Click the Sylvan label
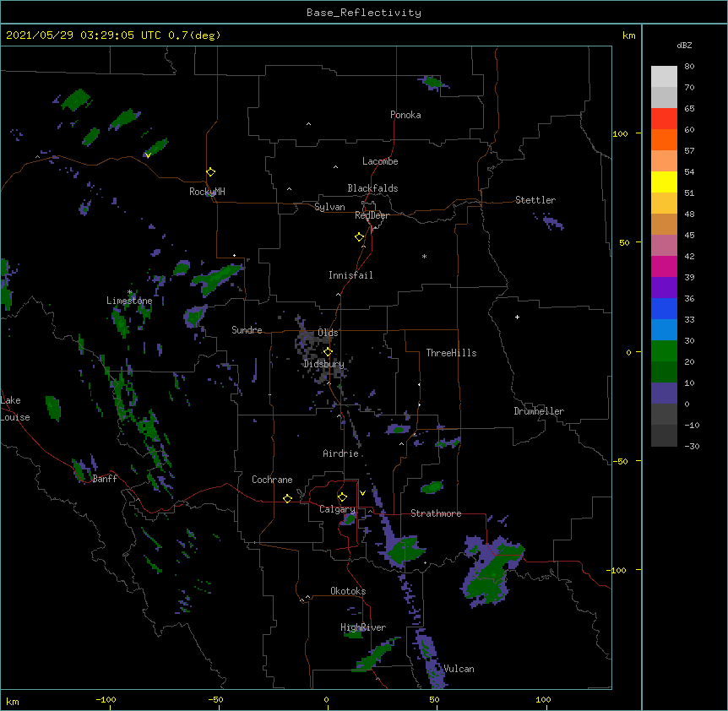This screenshot has width=728, height=711. pos(329,207)
